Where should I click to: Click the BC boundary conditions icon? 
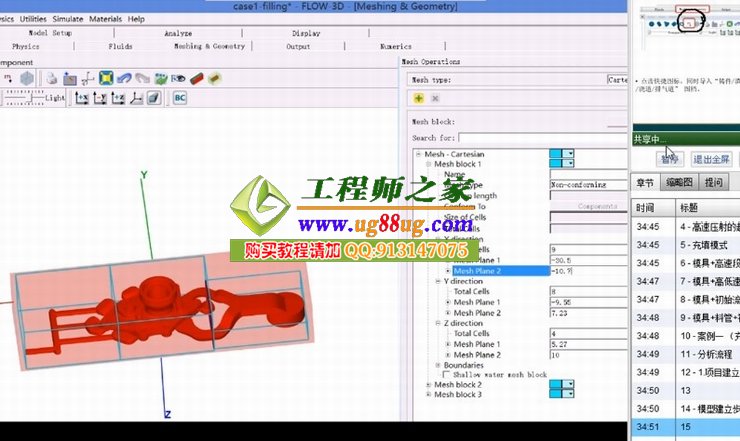pyautogui.click(x=180, y=98)
